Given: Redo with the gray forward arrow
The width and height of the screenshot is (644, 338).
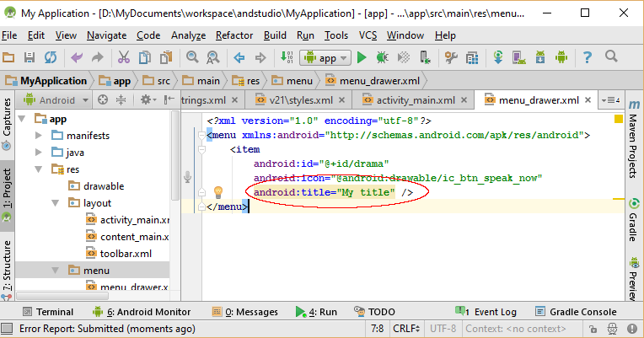Looking at the screenshot, I should (x=97, y=57).
